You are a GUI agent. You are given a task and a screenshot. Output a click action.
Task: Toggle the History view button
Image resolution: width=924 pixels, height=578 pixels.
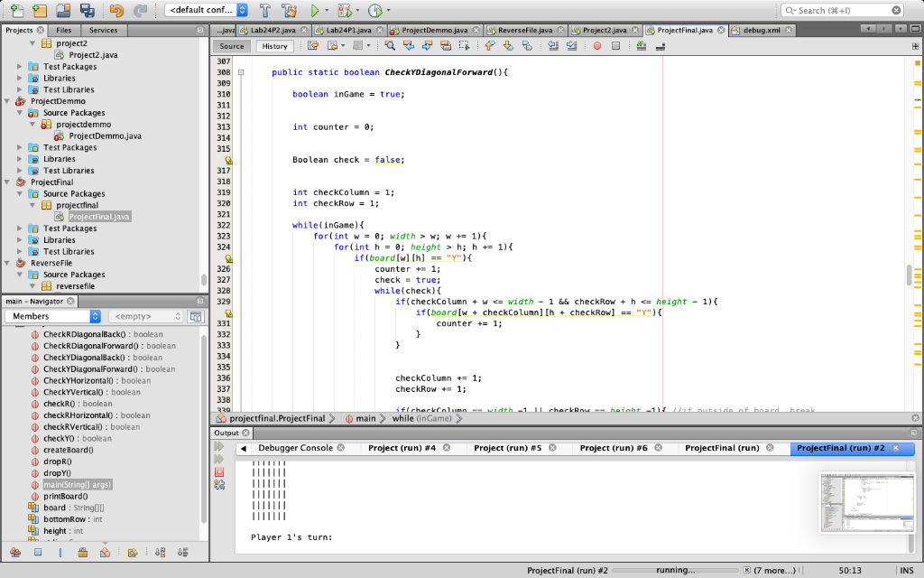tap(274, 46)
